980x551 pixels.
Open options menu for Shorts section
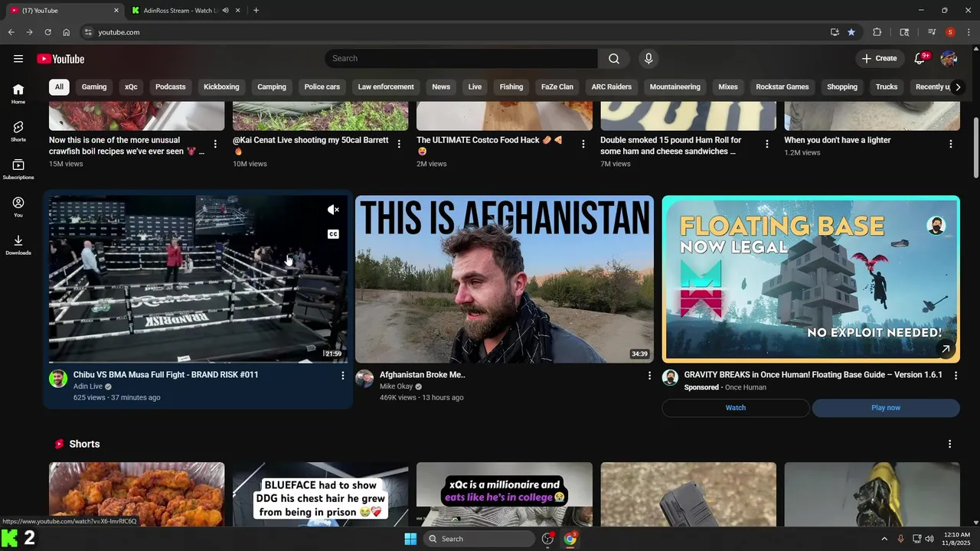pos(950,445)
